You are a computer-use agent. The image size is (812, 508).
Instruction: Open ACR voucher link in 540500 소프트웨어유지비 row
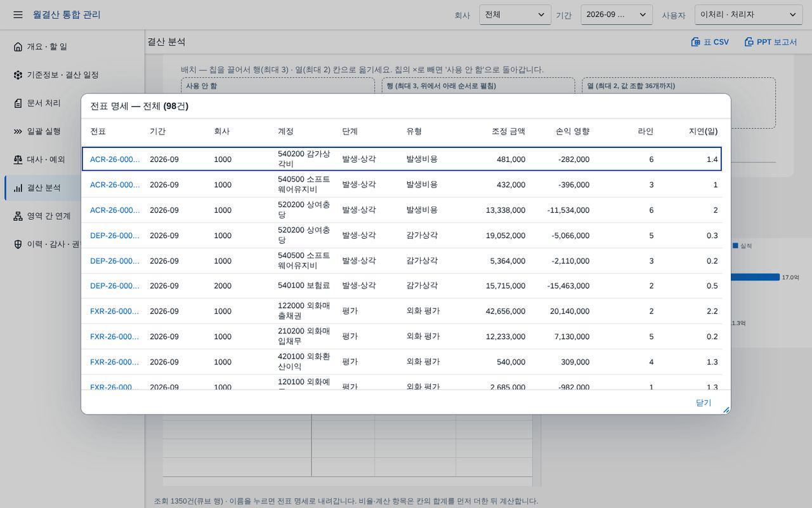coord(115,185)
